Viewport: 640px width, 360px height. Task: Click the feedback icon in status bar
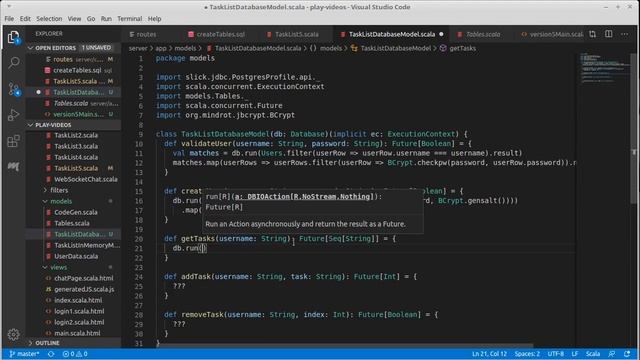[x=611, y=354]
